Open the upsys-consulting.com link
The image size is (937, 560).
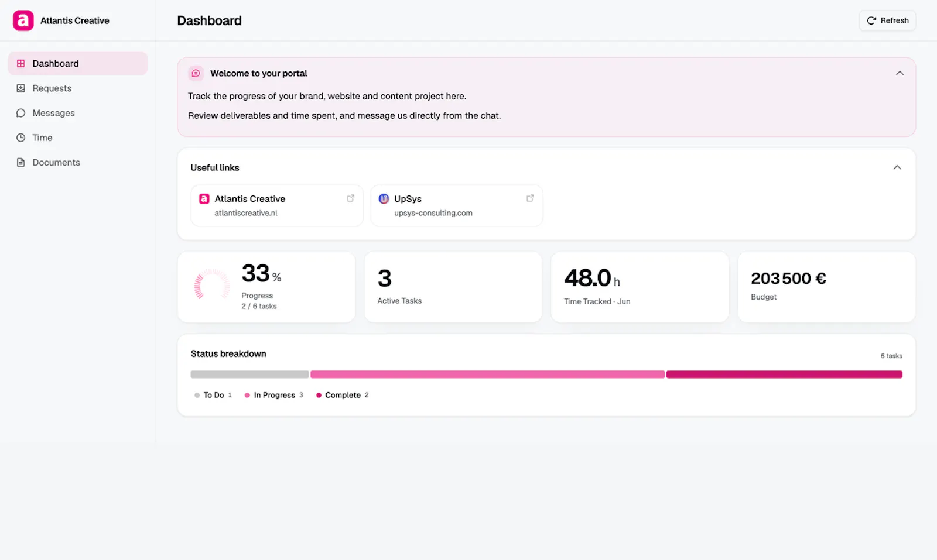coord(457,205)
